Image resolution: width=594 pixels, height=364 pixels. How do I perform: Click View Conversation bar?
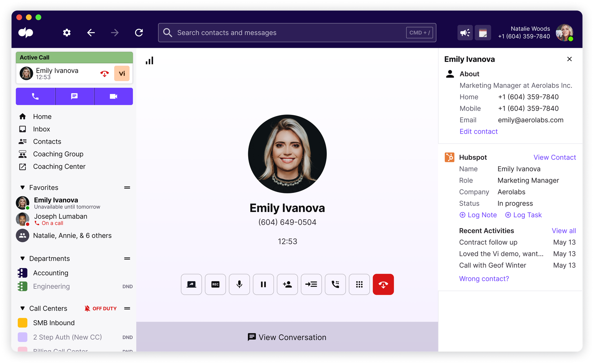287,337
